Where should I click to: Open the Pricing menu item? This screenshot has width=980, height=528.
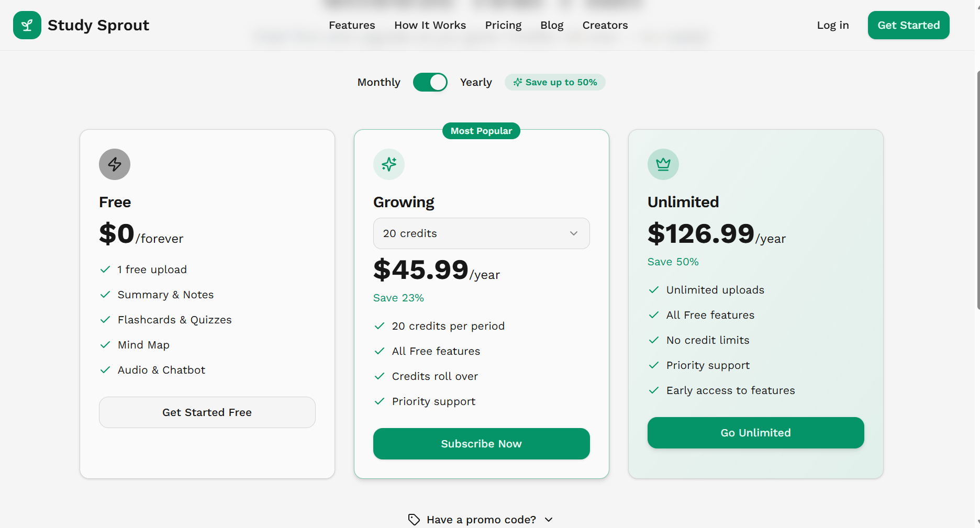[x=503, y=25]
